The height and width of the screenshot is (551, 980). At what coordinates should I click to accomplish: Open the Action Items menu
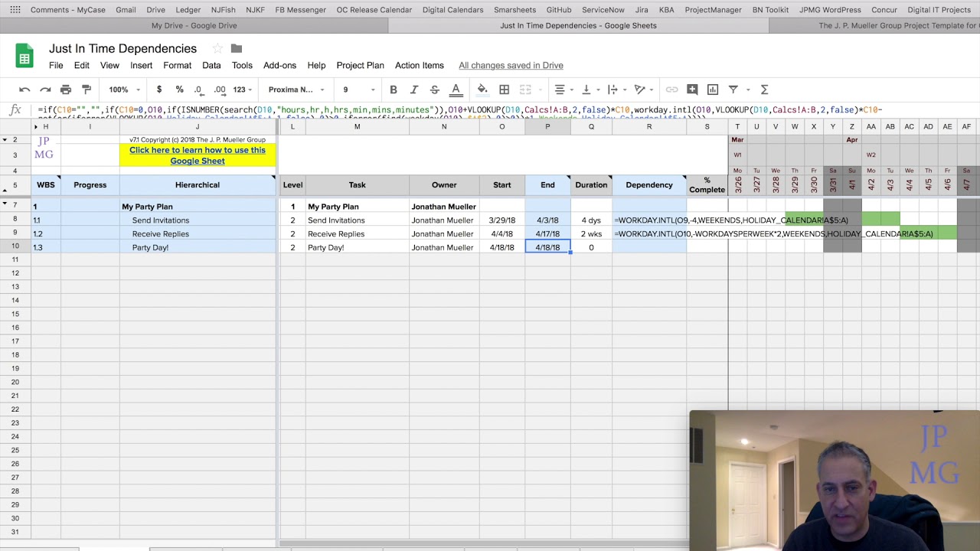tap(419, 65)
